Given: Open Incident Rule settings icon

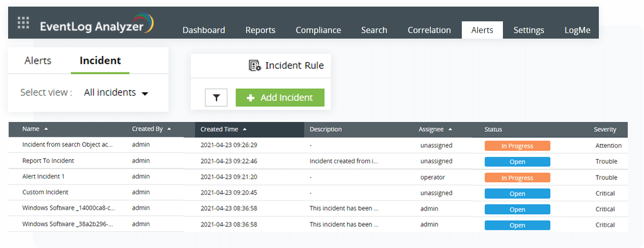Looking at the screenshot, I should pos(254,66).
